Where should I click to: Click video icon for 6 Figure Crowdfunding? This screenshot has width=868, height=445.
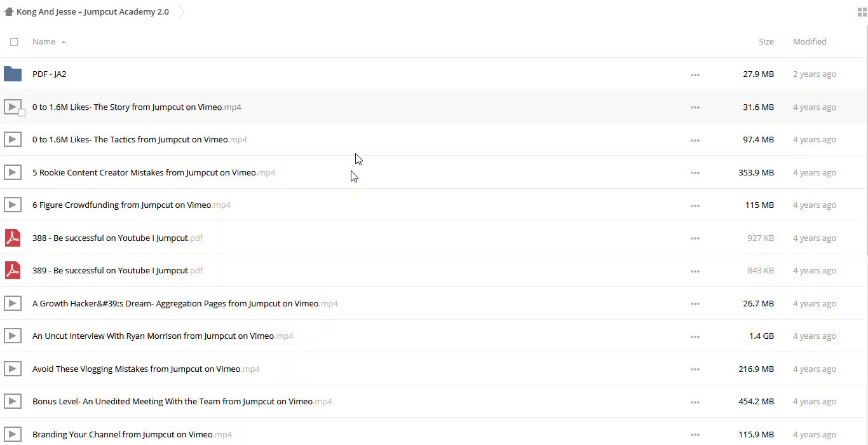tap(13, 205)
